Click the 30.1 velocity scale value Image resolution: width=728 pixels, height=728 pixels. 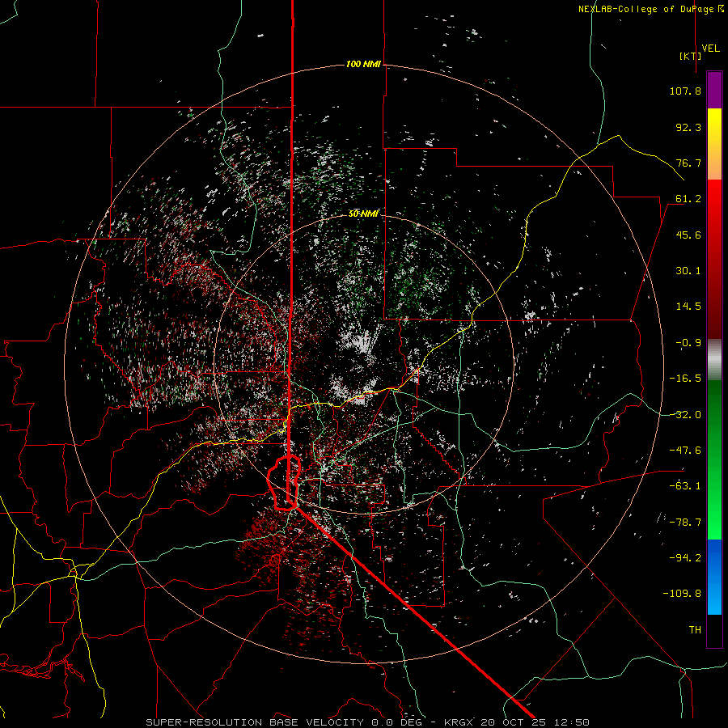688,271
